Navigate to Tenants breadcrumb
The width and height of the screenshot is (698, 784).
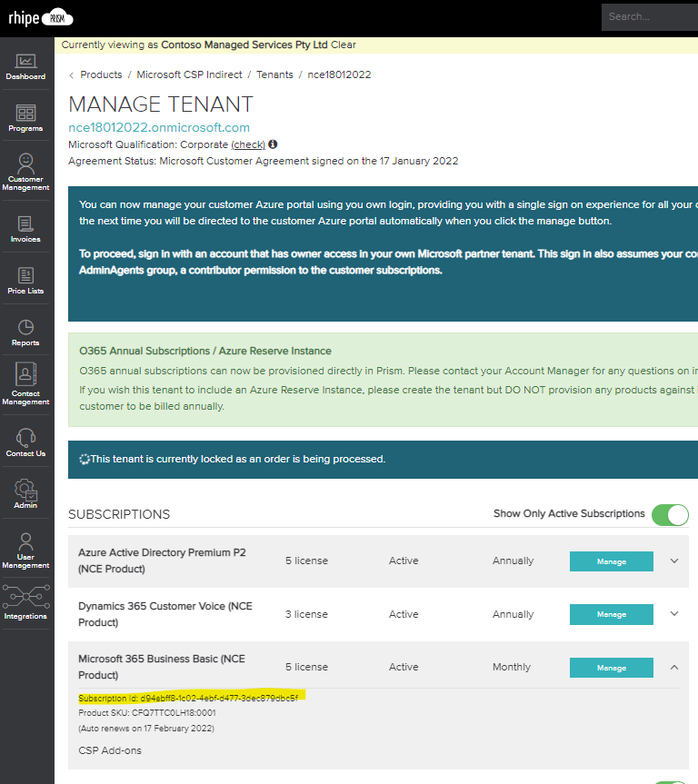tap(274, 74)
